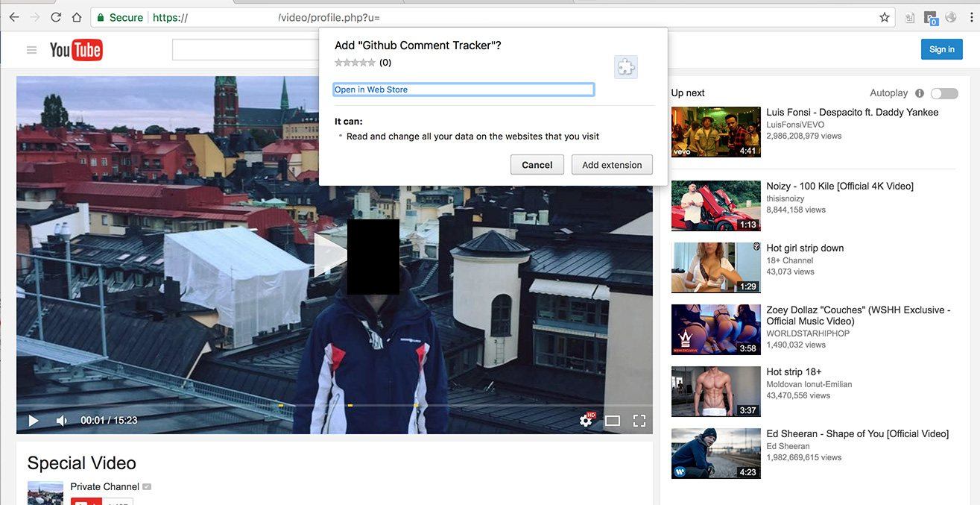Click the Cancel button in the dialog

coord(537,165)
